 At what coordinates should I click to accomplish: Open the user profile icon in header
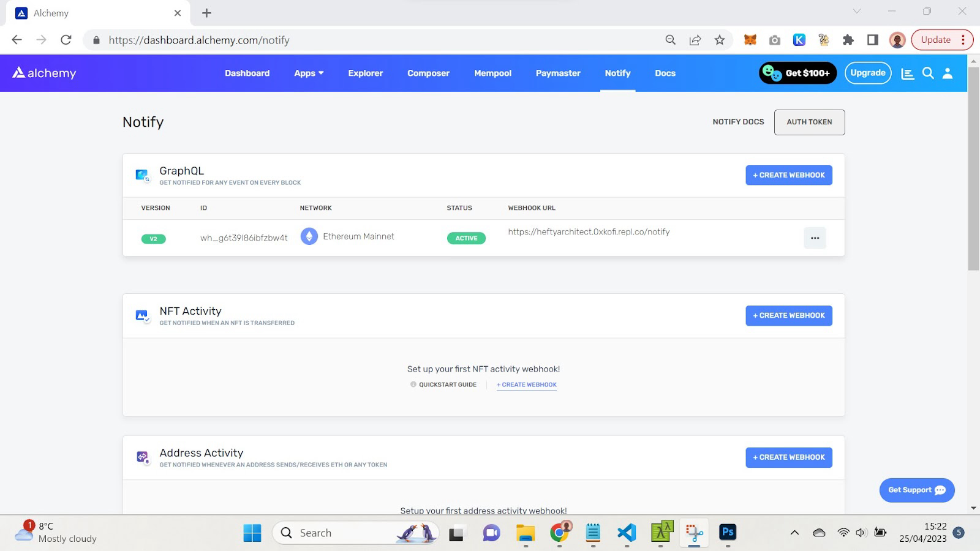click(x=948, y=73)
